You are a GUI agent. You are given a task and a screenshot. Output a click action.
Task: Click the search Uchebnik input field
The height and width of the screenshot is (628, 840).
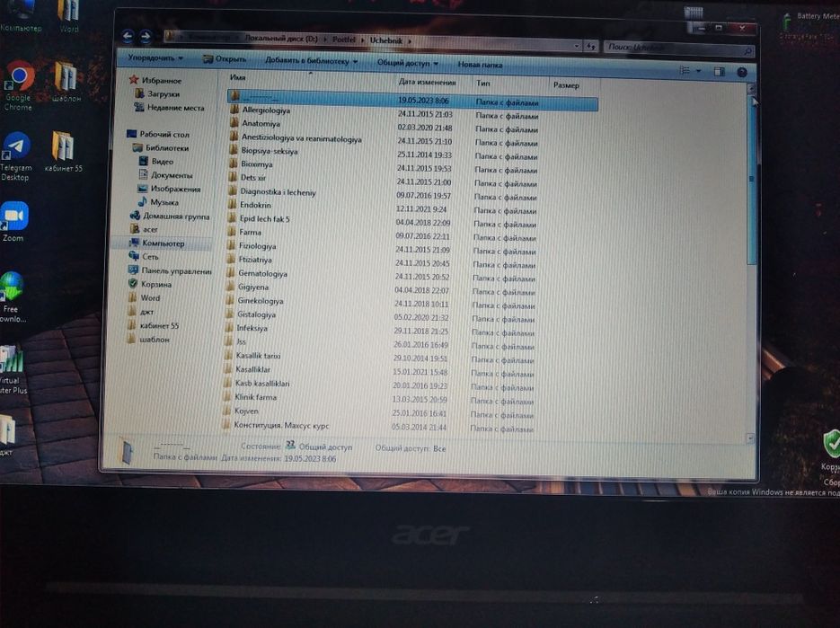tap(679, 49)
